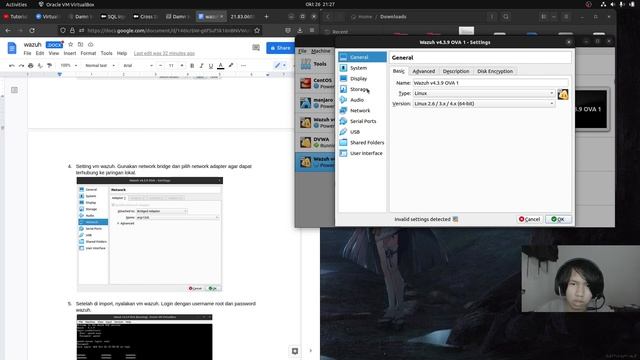Click the VM Name input field
Screen dimensions: 640x360
(490, 82)
